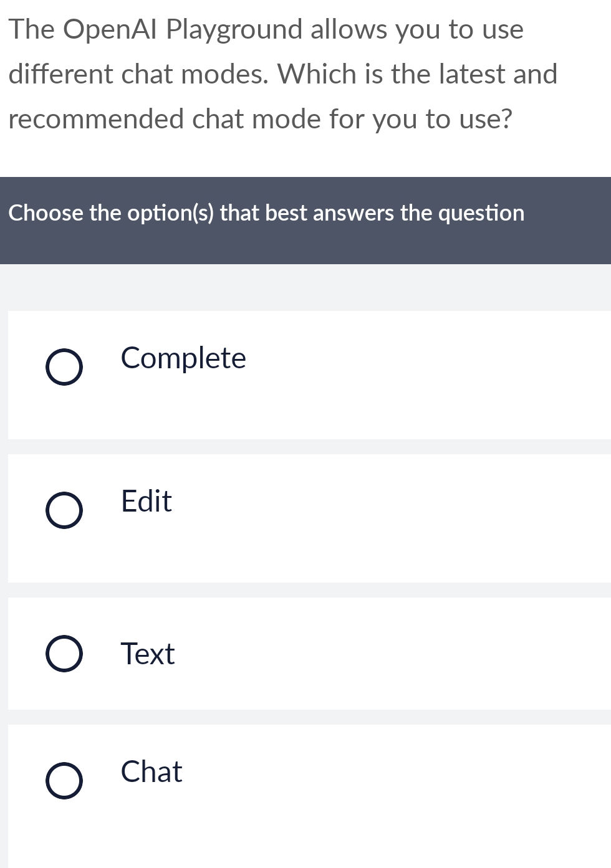Select the Edit radio button

click(64, 511)
